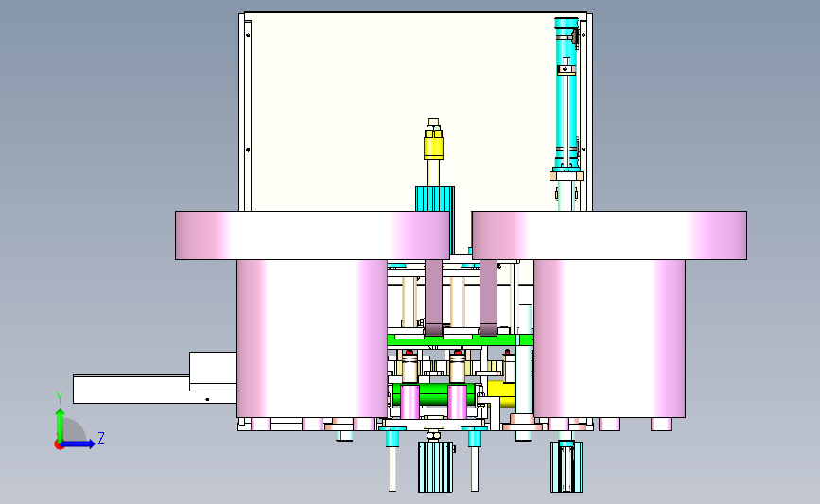Select the small white box above the rail
820x504 pixels.
213,372
